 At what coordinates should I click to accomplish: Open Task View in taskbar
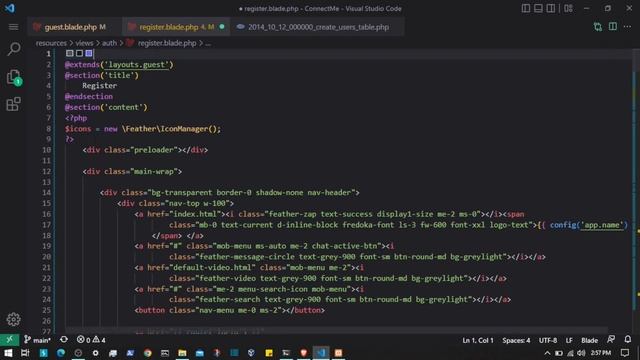(25, 353)
